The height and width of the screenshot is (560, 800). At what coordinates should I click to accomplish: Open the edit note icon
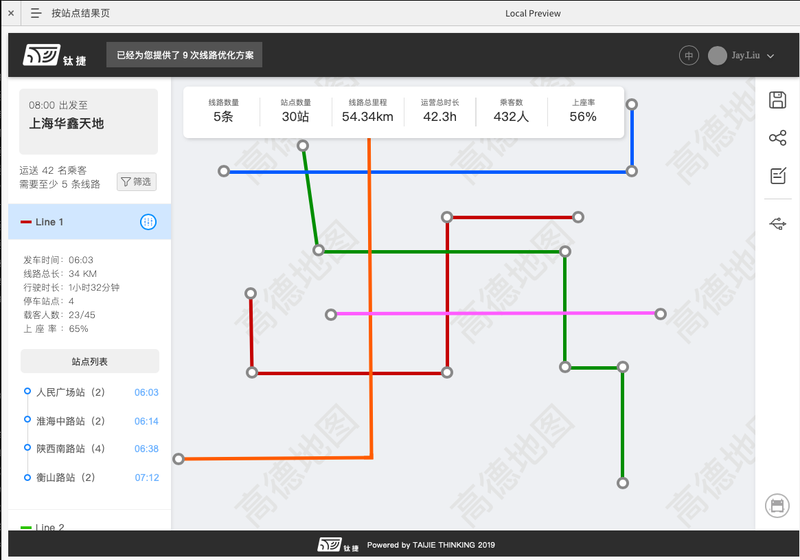tap(778, 175)
